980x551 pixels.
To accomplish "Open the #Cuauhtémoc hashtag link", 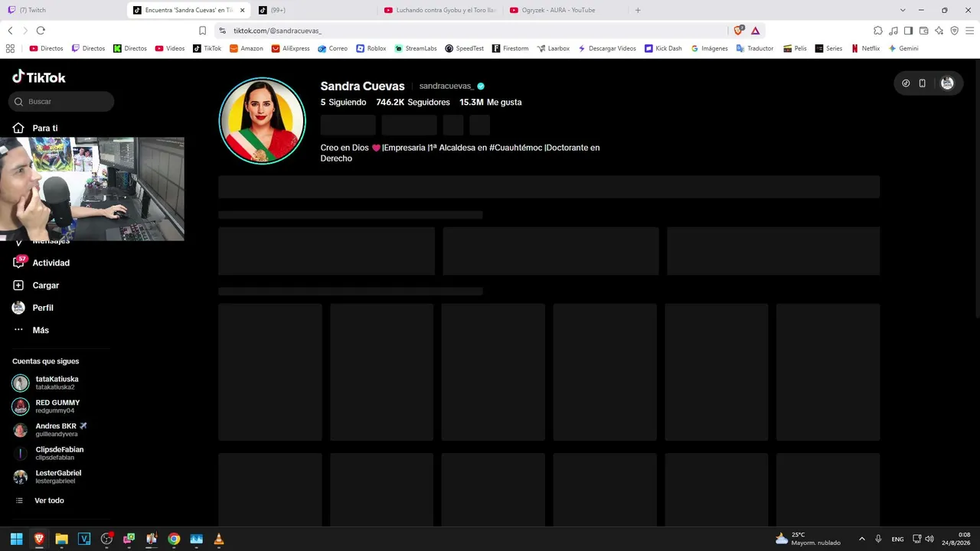I will coord(516,148).
